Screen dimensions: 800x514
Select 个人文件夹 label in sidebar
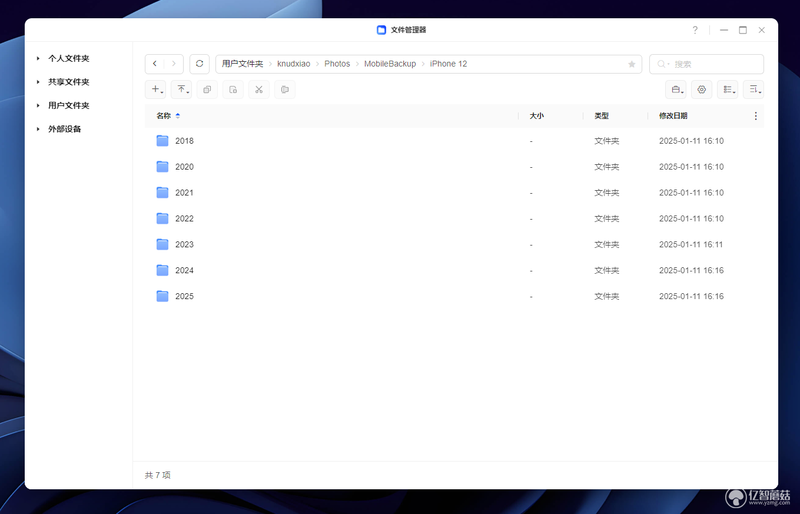(x=69, y=58)
